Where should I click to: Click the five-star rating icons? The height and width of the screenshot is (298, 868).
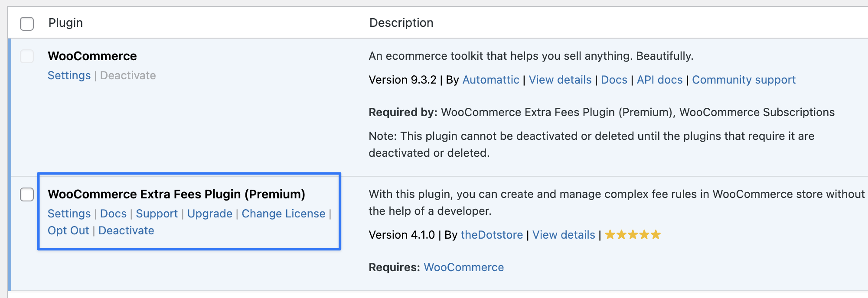click(633, 235)
